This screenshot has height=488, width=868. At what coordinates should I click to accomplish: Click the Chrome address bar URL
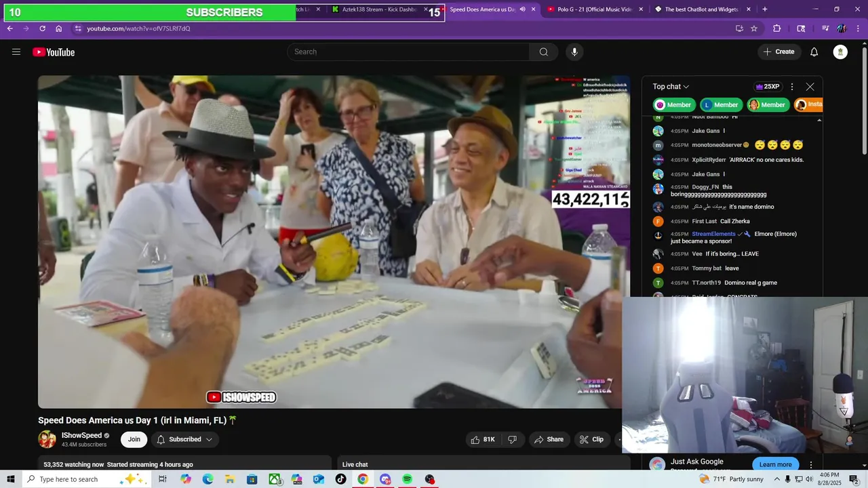138,28
